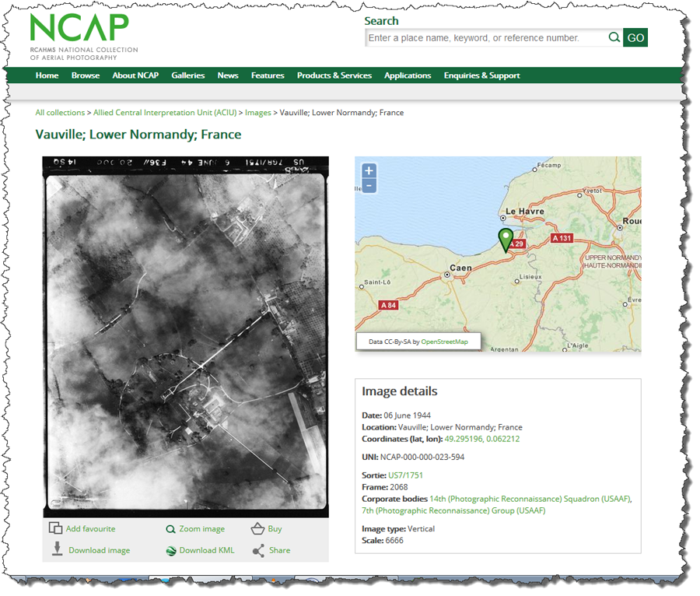Click the Add favourite icon
Screen dimensions: 700x596
(x=55, y=528)
